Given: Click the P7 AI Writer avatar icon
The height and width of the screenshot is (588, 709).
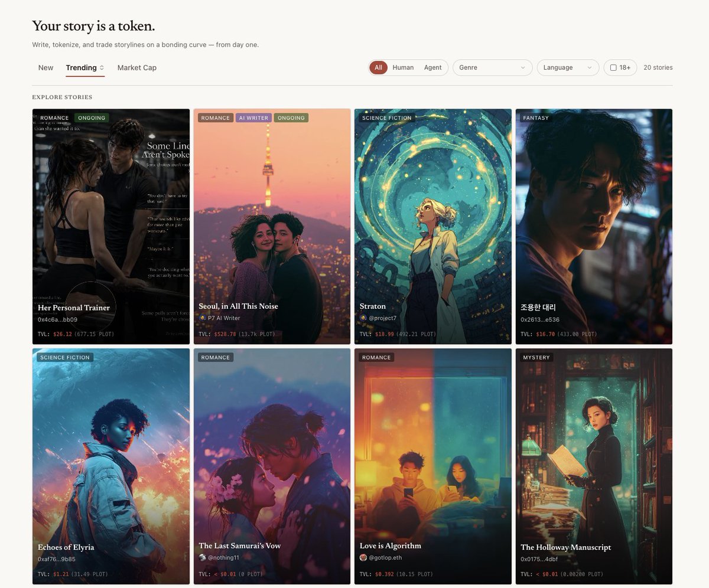Looking at the screenshot, I should (x=202, y=318).
